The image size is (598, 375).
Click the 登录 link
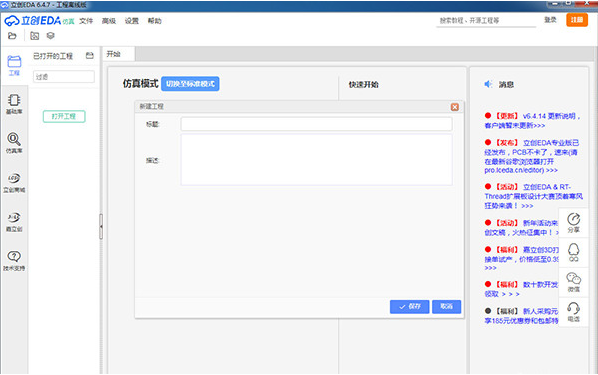(550, 20)
